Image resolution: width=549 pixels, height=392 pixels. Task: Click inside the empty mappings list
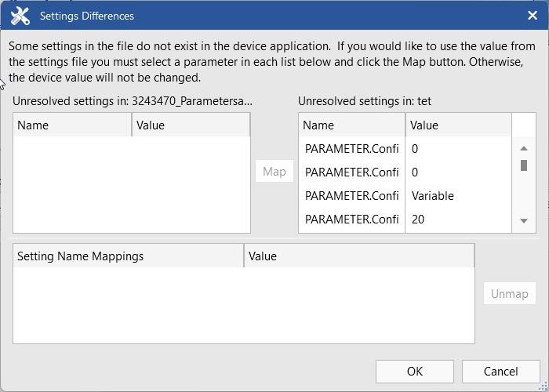(x=243, y=304)
